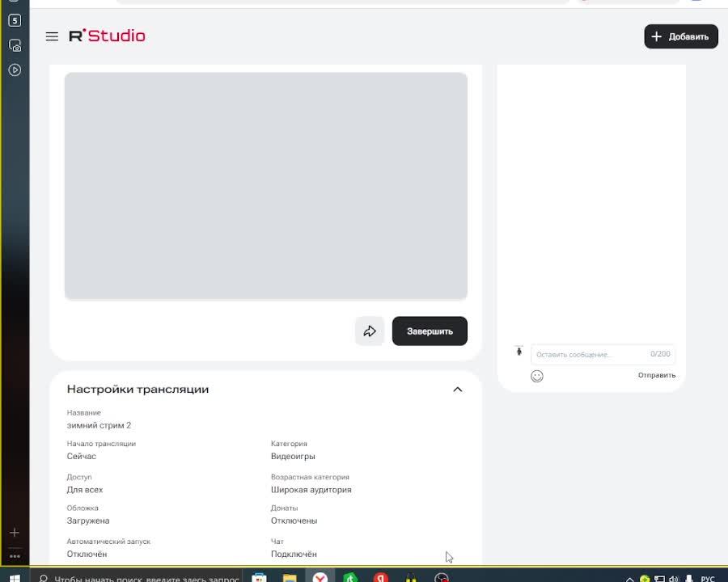
Task: Click the Автоматический запуск label
Action: (x=108, y=542)
